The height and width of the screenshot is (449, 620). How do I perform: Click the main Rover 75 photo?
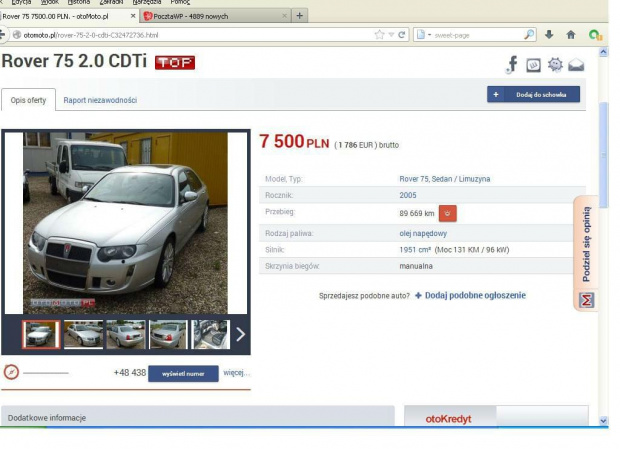(125, 223)
